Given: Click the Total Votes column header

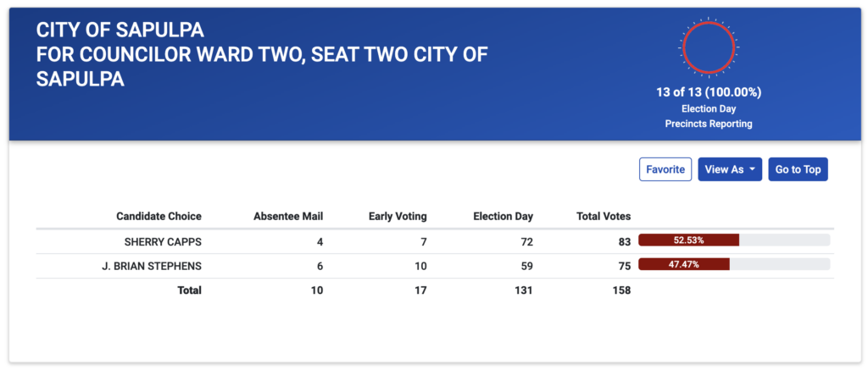Looking at the screenshot, I should (604, 217).
